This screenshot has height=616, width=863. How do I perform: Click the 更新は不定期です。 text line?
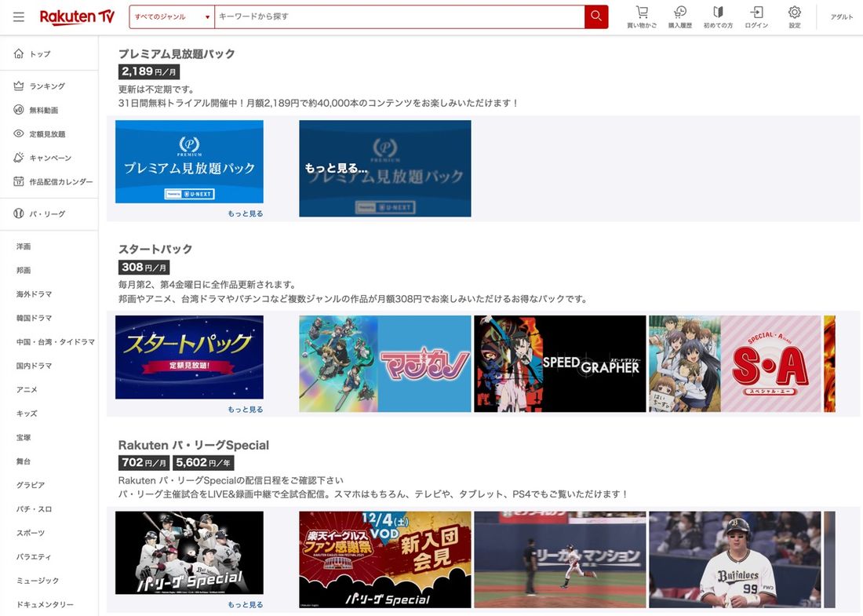(156, 89)
